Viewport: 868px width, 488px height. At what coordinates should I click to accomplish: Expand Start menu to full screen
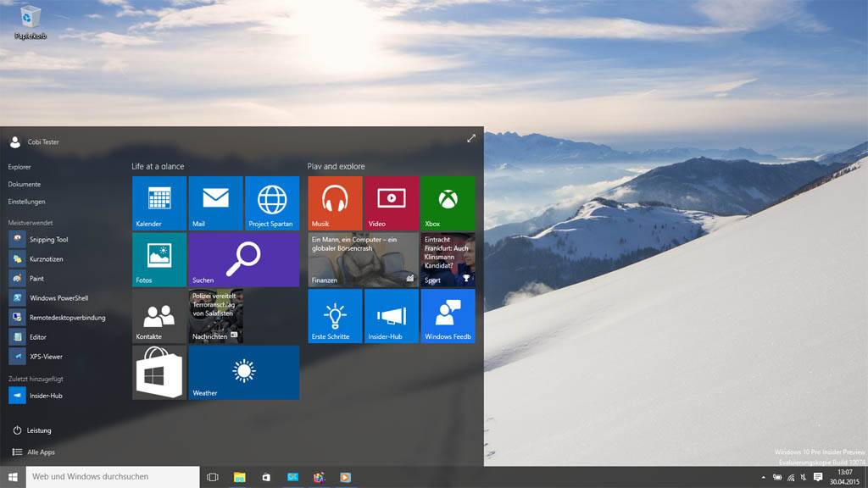pos(471,138)
